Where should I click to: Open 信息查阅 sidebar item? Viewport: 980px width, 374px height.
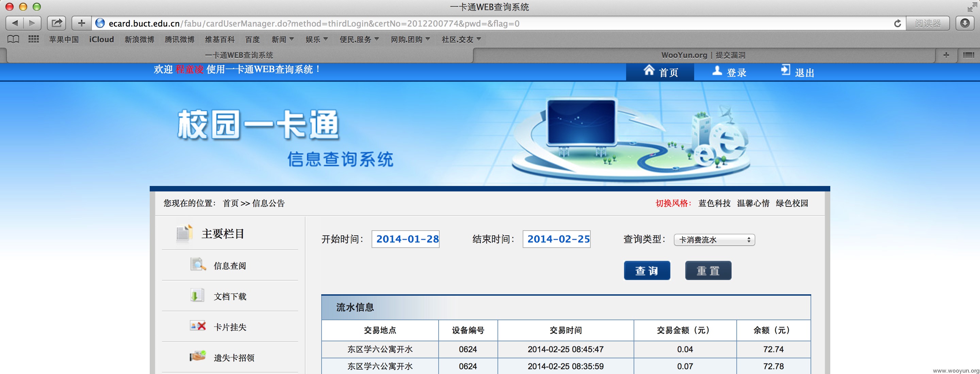(230, 265)
